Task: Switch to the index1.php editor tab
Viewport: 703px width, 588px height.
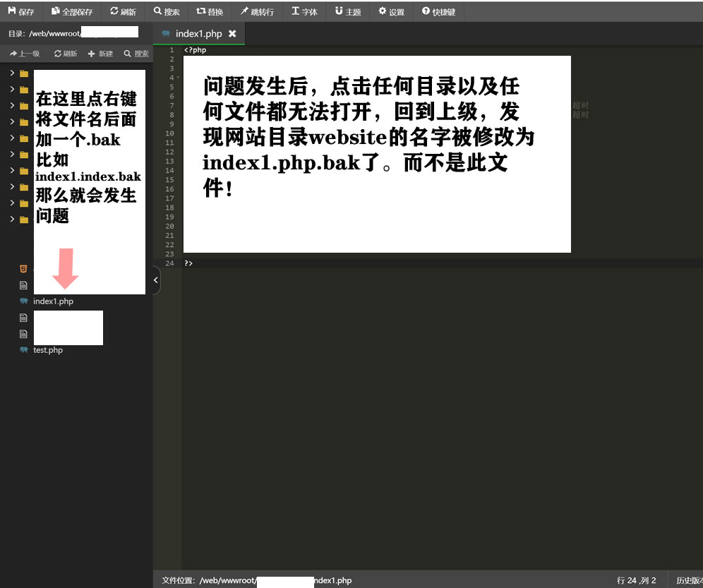Action: 198,34
